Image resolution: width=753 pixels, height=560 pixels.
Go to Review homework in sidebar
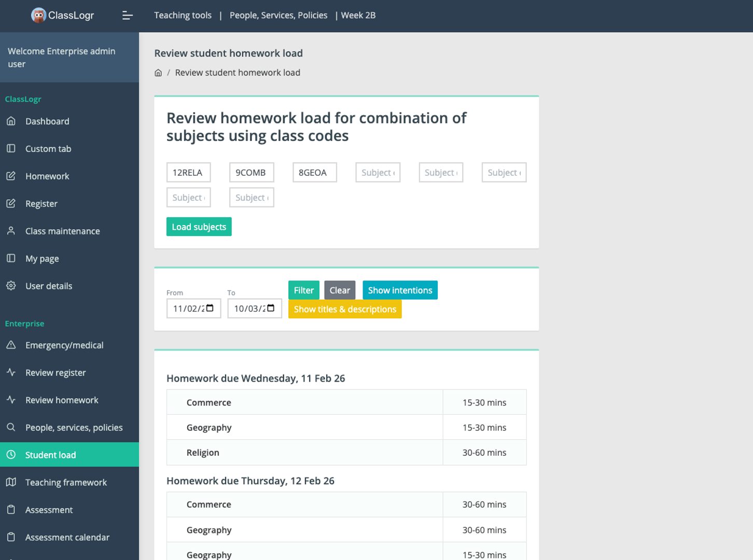tap(62, 400)
